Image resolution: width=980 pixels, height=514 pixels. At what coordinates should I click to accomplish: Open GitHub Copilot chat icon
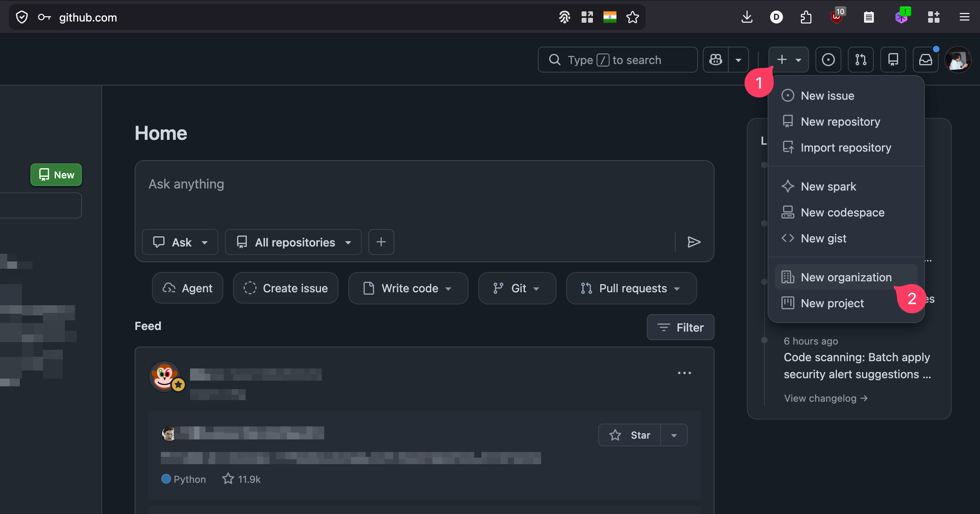(716, 60)
